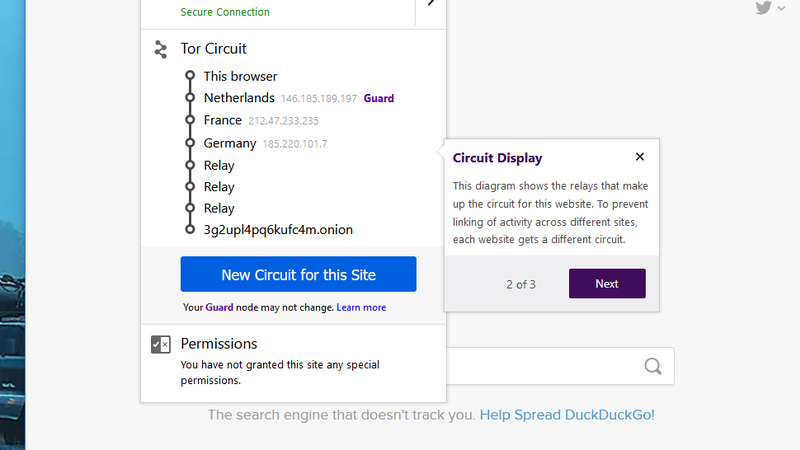The image size is (800, 450).
Task: Select the Germany relay entry
Action: (x=265, y=143)
